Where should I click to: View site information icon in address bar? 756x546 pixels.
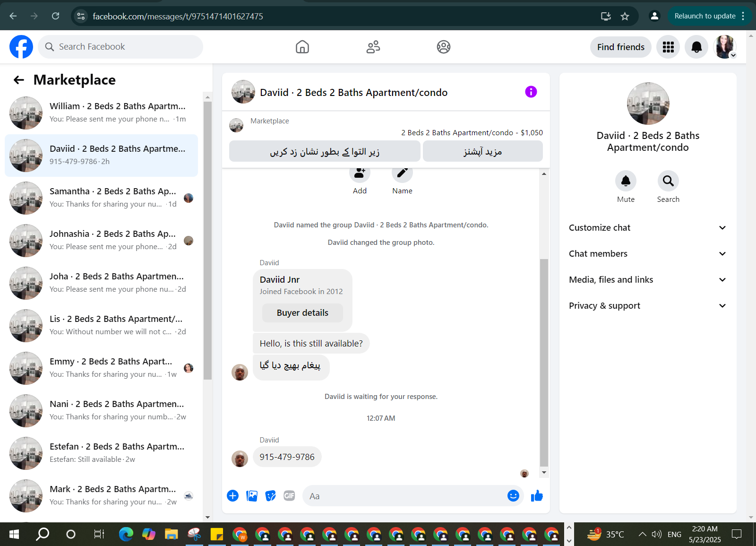click(x=81, y=16)
